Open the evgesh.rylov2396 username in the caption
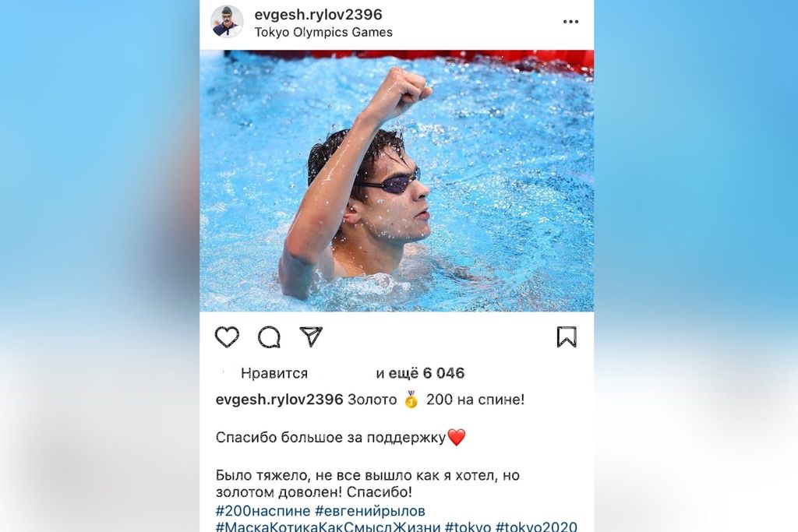Screen dimensions: 798x532 click(x=280, y=400)
